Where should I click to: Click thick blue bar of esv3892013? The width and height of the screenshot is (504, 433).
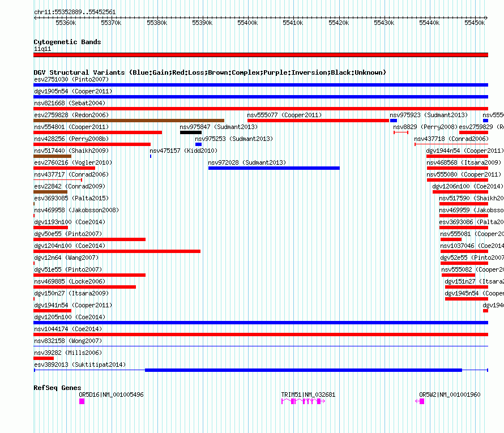click(x=304, y=370)
